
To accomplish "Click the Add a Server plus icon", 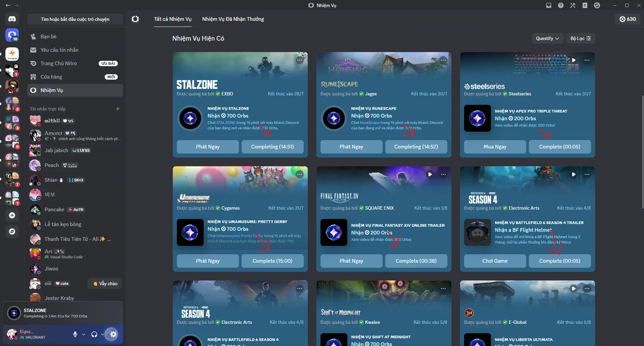I will (x=12, y=215).
